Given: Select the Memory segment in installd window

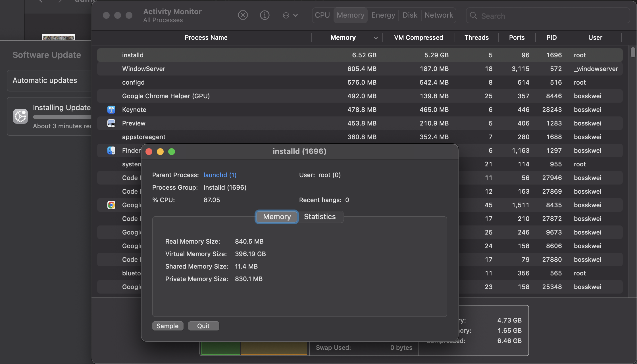Looking at the screenshot, I should 277,217.
